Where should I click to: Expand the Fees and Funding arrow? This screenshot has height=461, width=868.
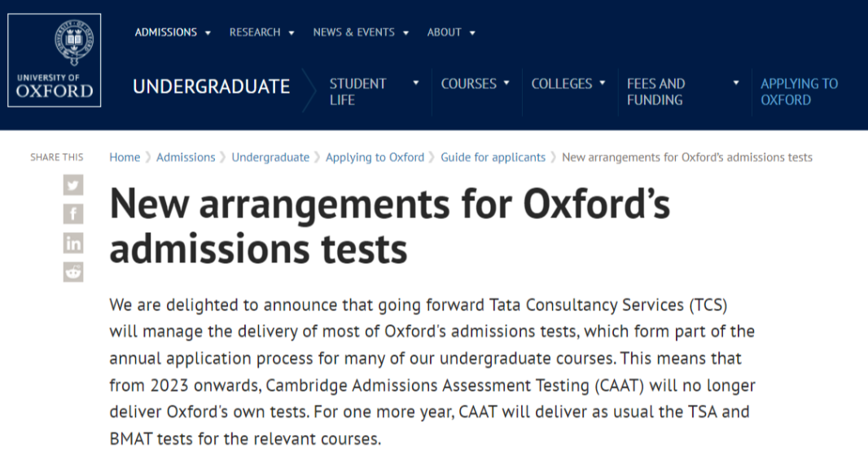point(736,83)
